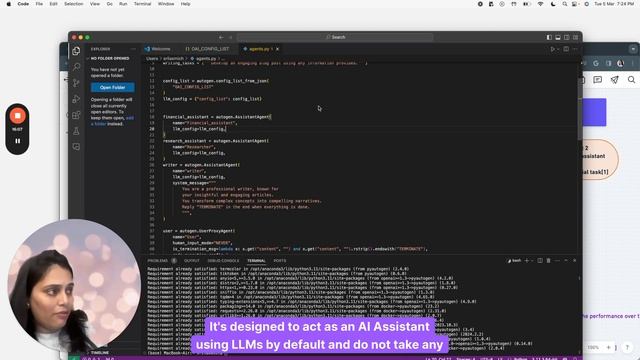This screenshot has width=640, height=360.
Task: Split the editor to the right
Action: tap(566, 49)
